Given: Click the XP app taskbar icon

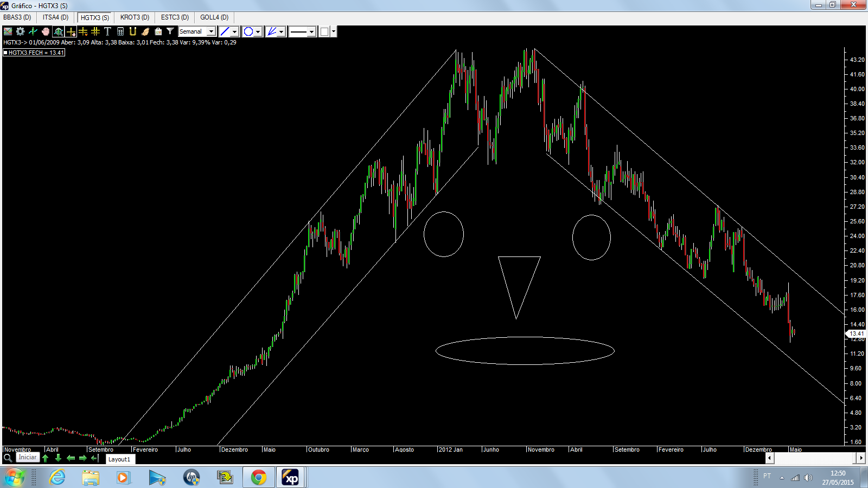Looking at the screenshot, I should click(x=291, y=478).
